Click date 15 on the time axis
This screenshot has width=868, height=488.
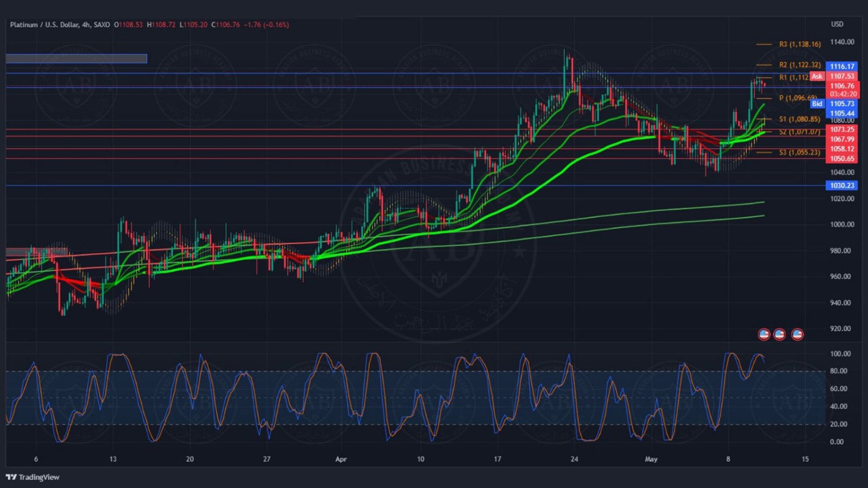[805, 459]
